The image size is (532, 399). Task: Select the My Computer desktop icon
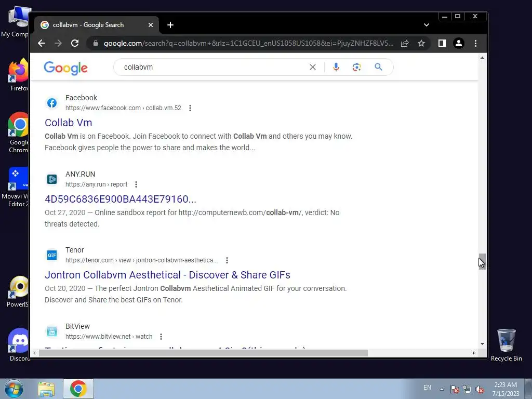pyautogui.click(x=16, y=22)
